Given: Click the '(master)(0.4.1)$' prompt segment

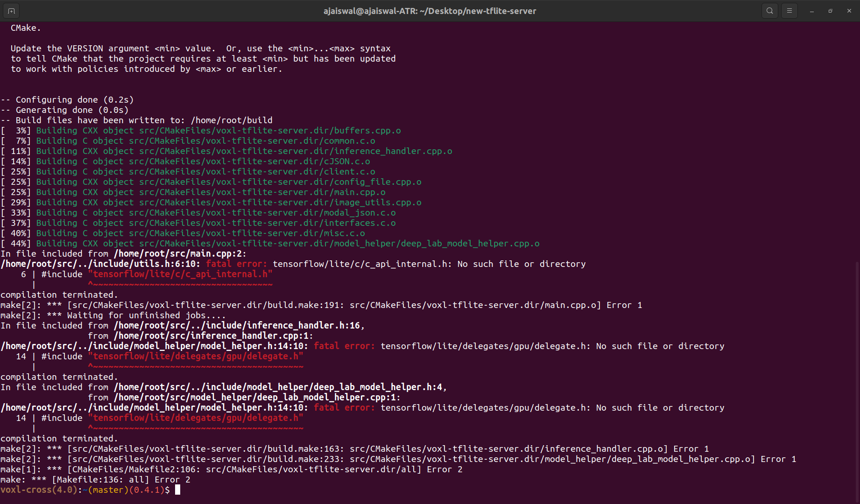Looking at the screenshot, I should pyautogui.click(x=129, y=490).
